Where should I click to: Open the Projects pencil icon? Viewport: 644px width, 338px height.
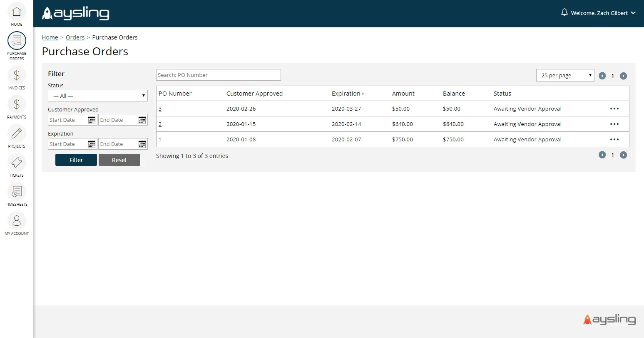click(x=16, y=134)
